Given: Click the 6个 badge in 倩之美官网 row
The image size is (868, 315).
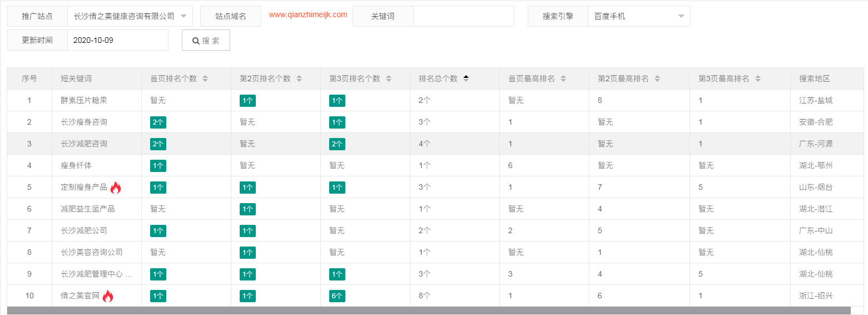Looking at the screenshot, I should point(337,296).
